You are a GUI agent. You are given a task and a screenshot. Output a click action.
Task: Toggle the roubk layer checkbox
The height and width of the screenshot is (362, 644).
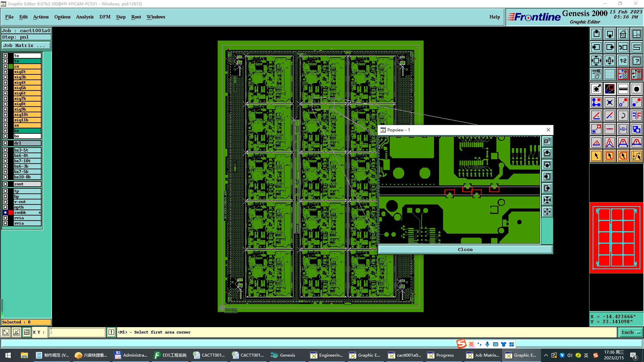click(x=5, y=213)
